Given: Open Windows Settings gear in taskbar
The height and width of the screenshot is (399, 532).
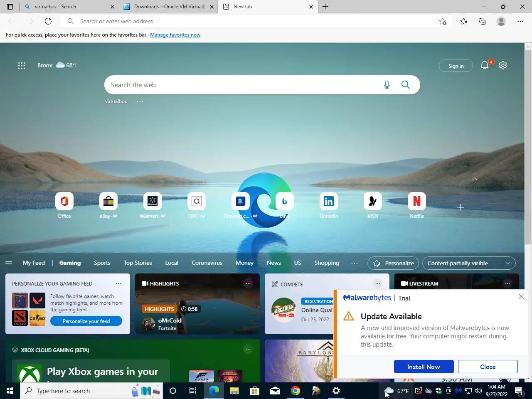Looking at the screenshot, I should 336,391.
